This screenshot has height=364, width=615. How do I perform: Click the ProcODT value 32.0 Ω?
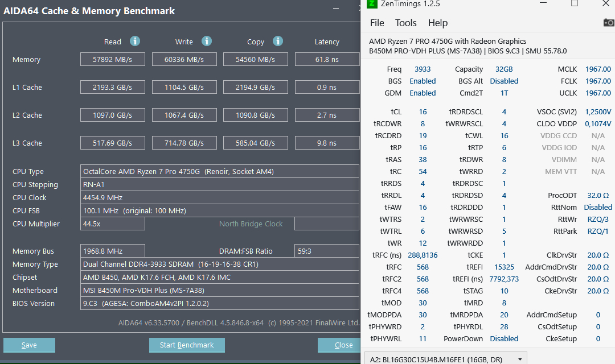[x=598, y=195]
